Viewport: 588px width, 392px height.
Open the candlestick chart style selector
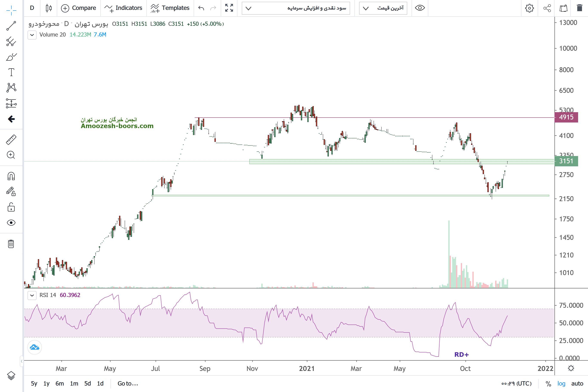[x=49, y=8]
